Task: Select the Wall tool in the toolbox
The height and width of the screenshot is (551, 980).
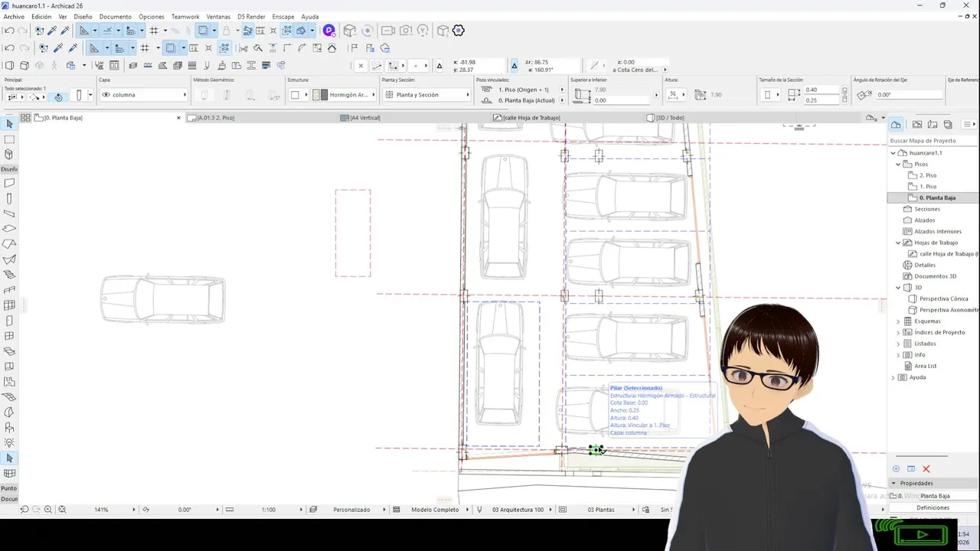Action: [9, 183]
